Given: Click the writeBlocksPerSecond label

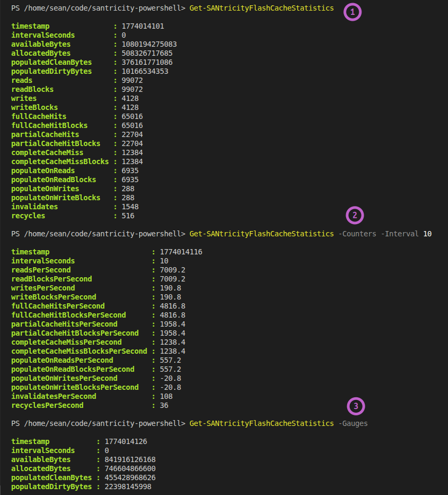Looking at the screenshot, I should [x=54, y=297].
